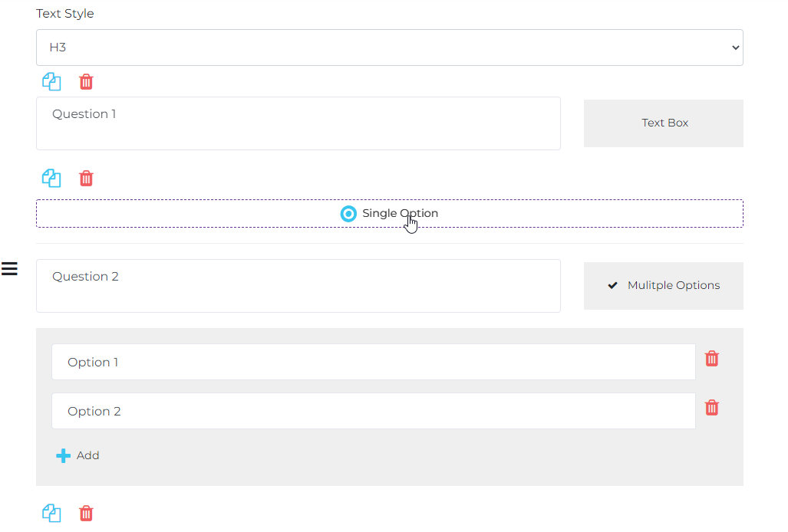Delete the Question 1 field block
The width and height of the screenshot is (788, 532).
[86, 81]
